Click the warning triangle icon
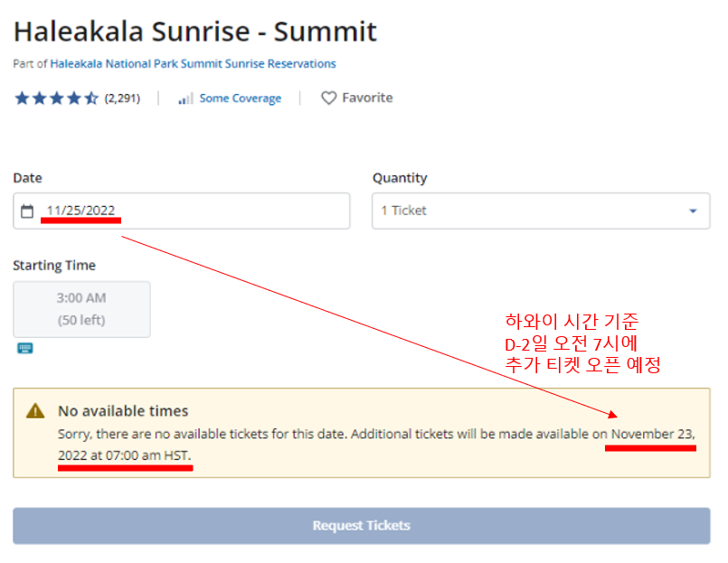 35,411
